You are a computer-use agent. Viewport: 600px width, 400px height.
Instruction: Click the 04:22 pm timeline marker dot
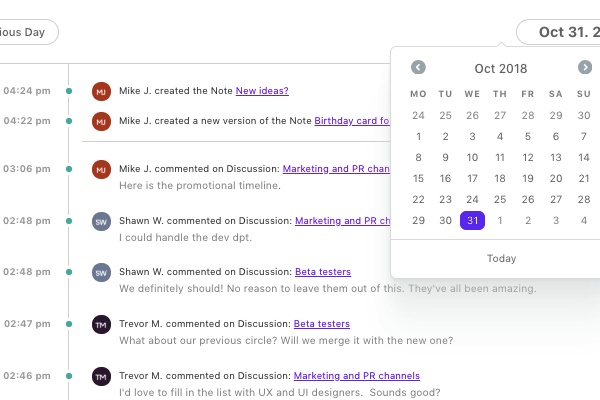[69, 121]
